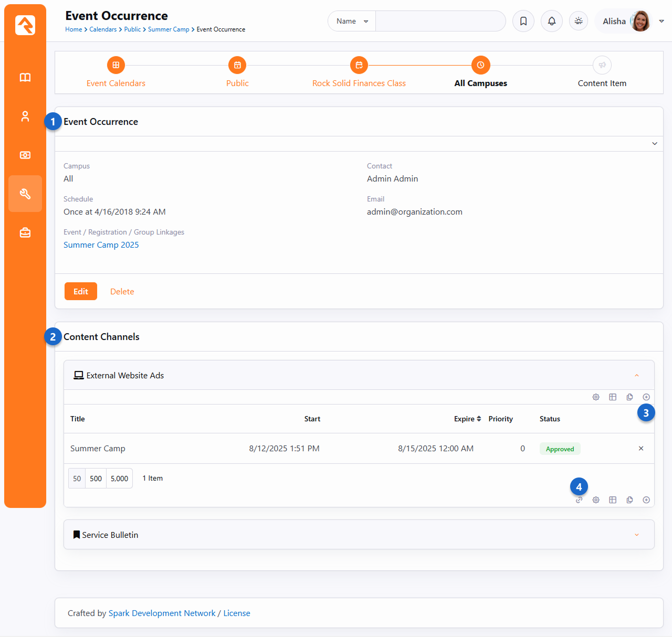This screenshot has width=672, height=637.
Task: Open the person icon in sidebar
Action: click(x=25, y=116)
